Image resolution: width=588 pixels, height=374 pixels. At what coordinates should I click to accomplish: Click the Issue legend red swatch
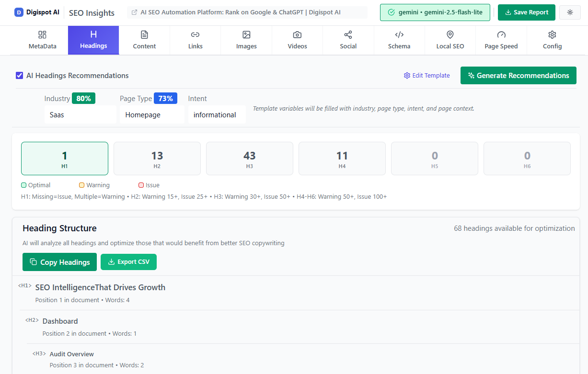point(141,185)
